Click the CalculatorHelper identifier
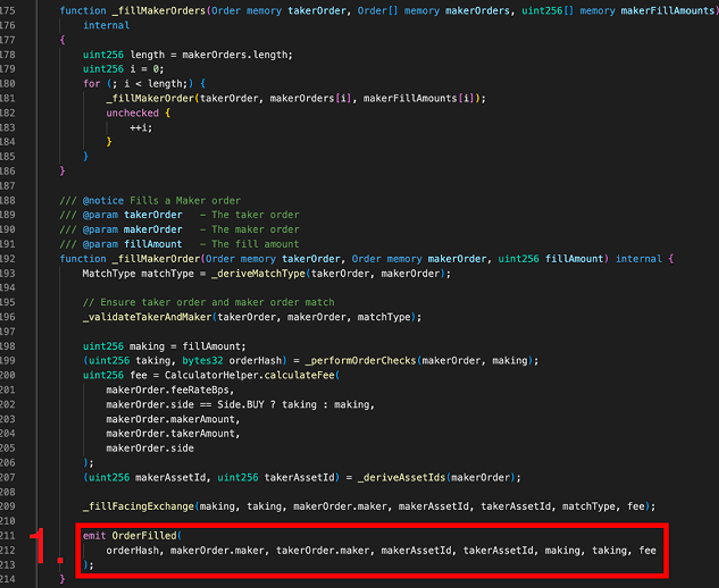 tap(213, 375)
